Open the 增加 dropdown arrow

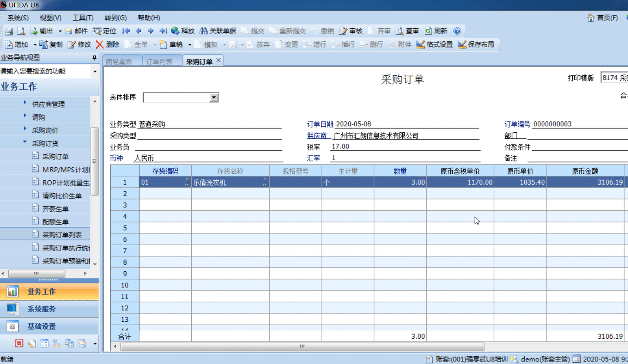pos(35,45)
